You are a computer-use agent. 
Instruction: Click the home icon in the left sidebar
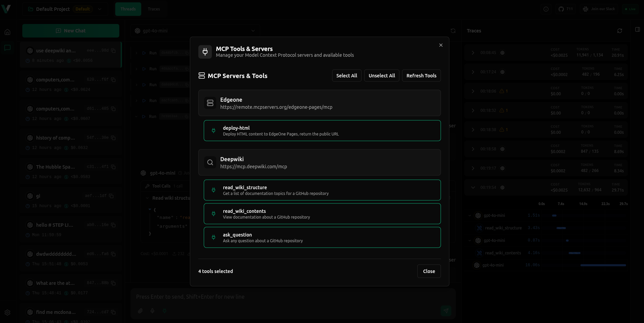click(x=7, y=32)
